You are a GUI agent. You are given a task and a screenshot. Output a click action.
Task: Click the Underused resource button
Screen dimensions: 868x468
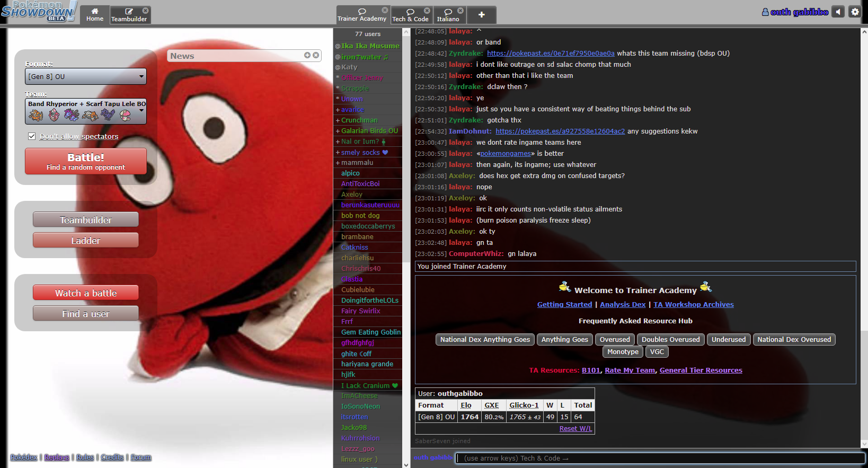pos(728,339)
